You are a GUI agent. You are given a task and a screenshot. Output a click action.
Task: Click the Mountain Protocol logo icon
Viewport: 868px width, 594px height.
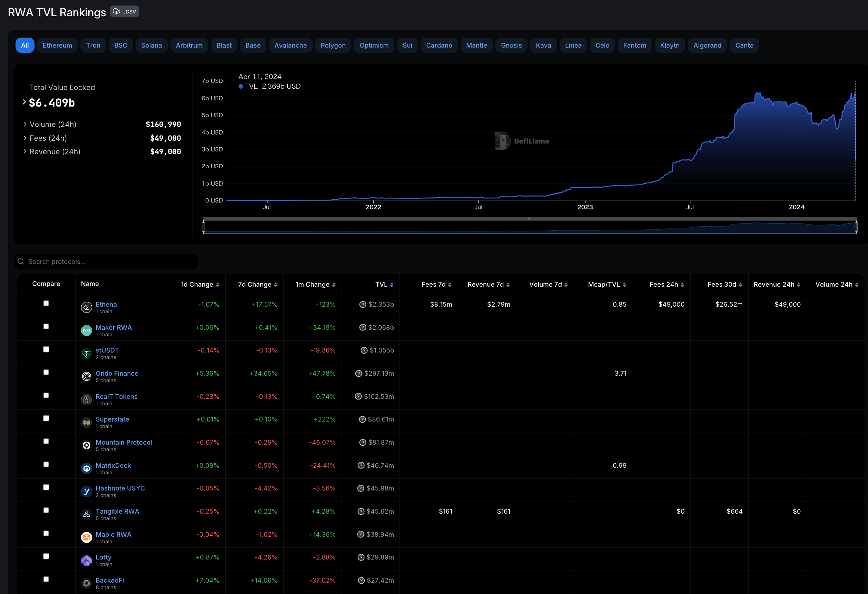tap(86, 445)
